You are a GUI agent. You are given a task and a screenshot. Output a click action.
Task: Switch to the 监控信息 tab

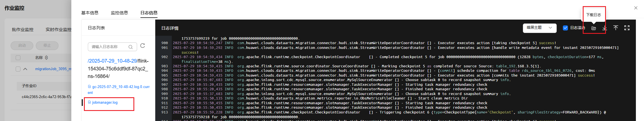coord(119,13)
